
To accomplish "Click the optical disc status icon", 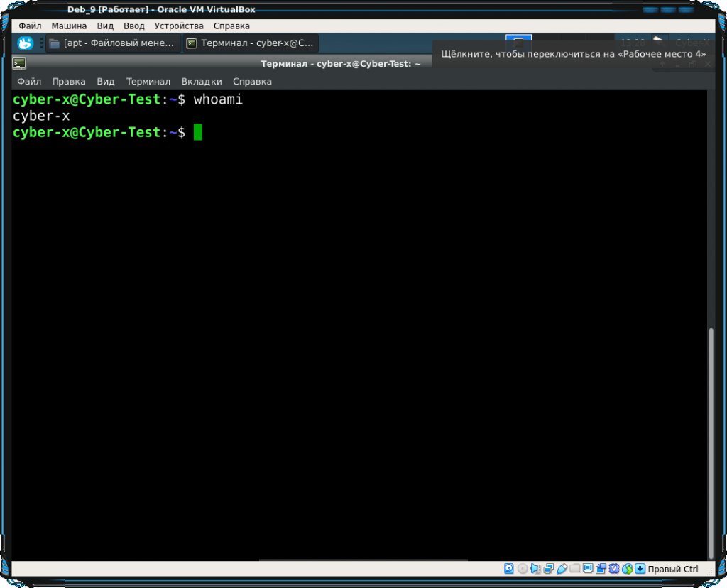I will coord(523,569).
